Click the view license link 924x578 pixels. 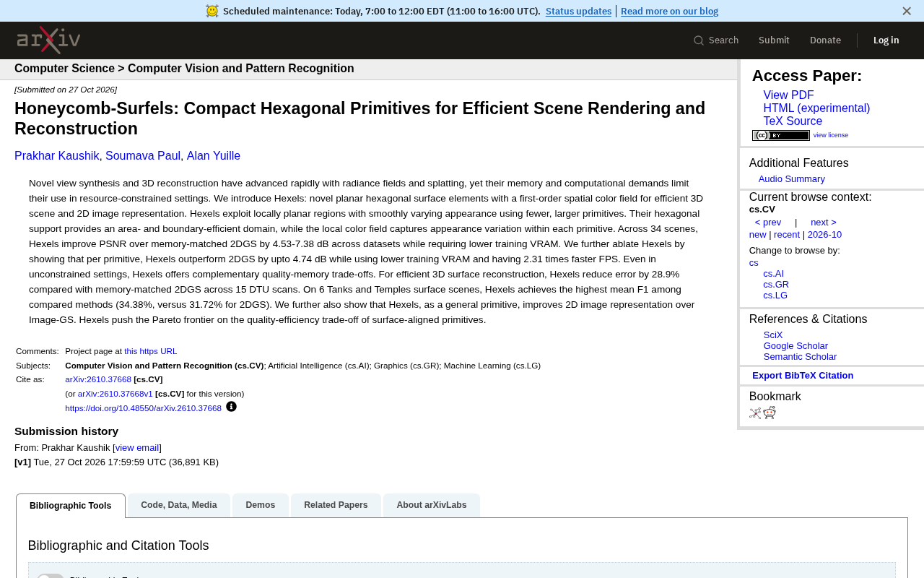coord(831,135)
